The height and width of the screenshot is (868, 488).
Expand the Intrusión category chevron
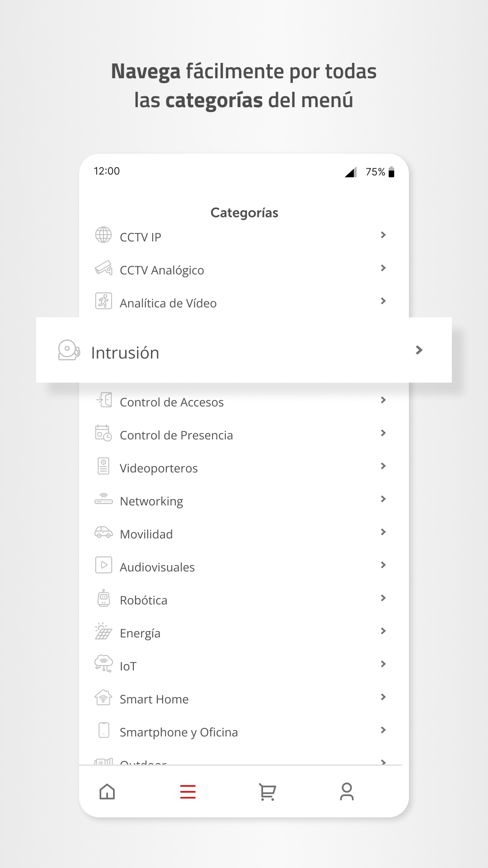[419, 350]
